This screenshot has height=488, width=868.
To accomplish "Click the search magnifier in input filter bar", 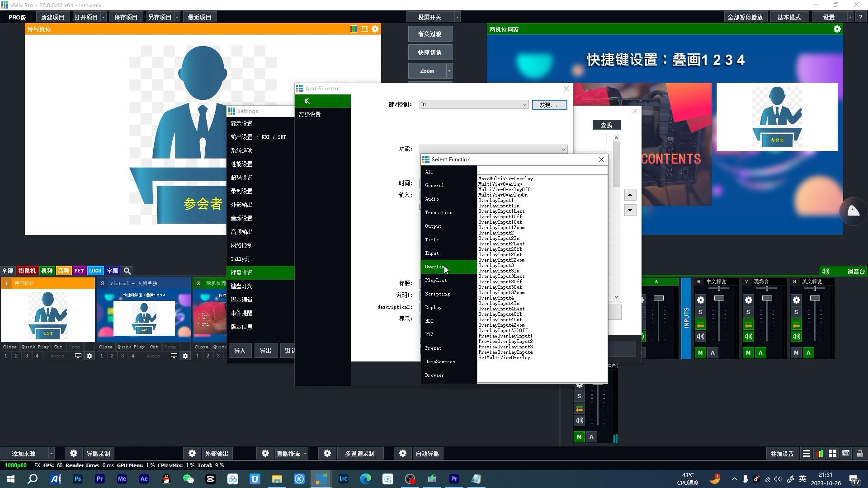I will tap(127, 271).
